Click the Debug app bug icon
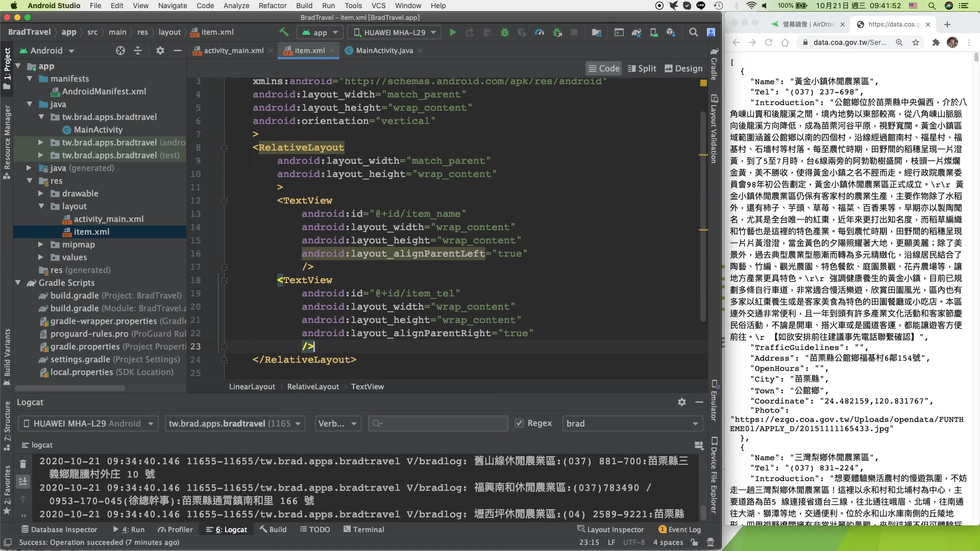This screenshot has width=980, height=551. 505,32
